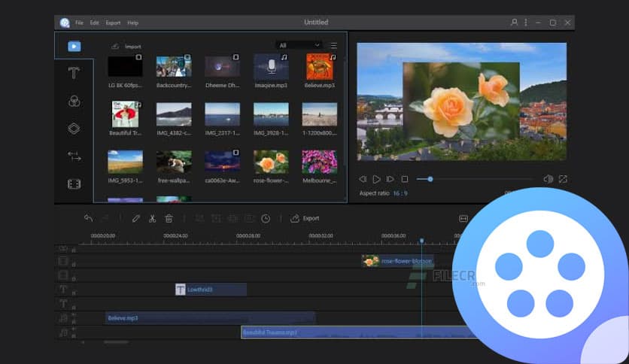Click the 00:00:32.00 mark on timeline ruler
This screenshot has height=364, width=629.
click(321, 235)
